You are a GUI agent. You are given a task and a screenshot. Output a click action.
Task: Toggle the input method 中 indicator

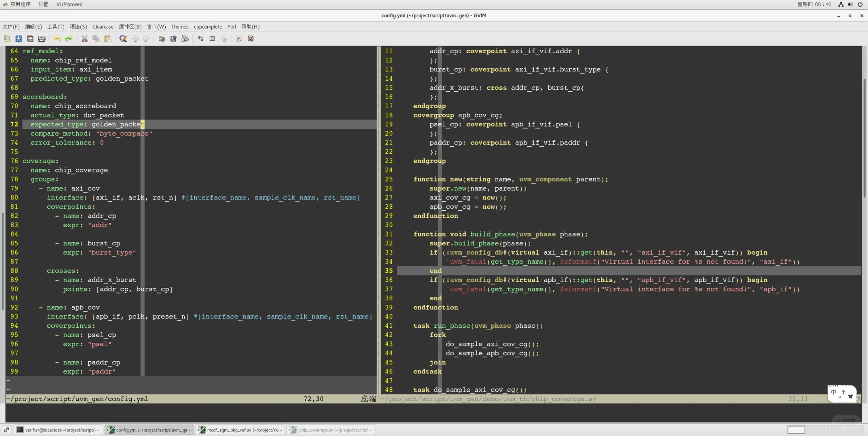[x=834, y=392]
